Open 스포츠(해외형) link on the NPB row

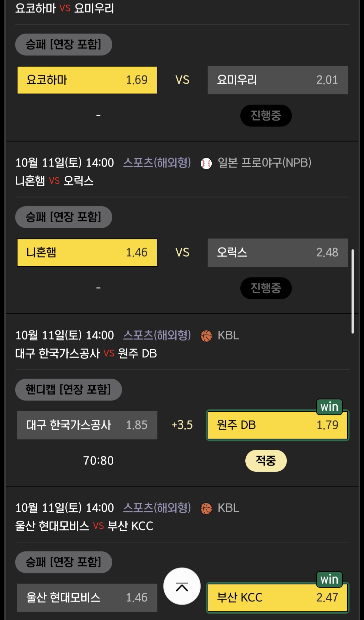(x=157, y=163)
